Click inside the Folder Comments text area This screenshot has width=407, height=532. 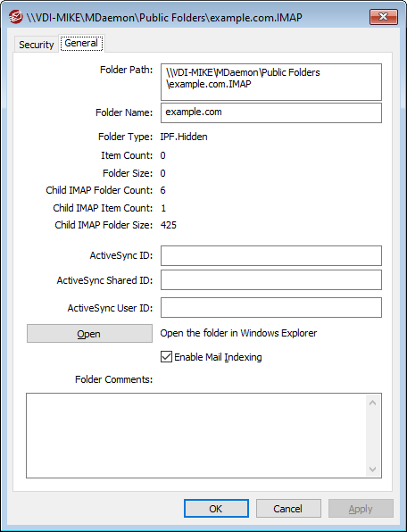(x=196, y=436)
